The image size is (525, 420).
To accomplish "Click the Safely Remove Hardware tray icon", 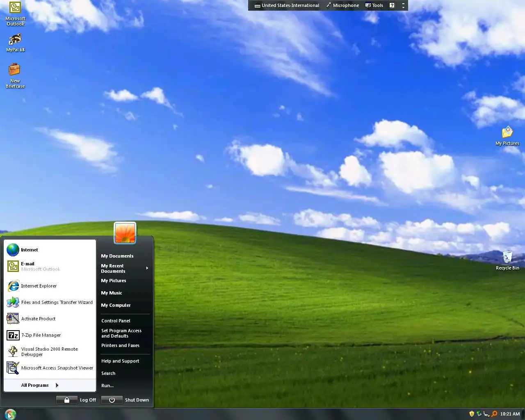I will pyautogui.click(x=479, y=414).
